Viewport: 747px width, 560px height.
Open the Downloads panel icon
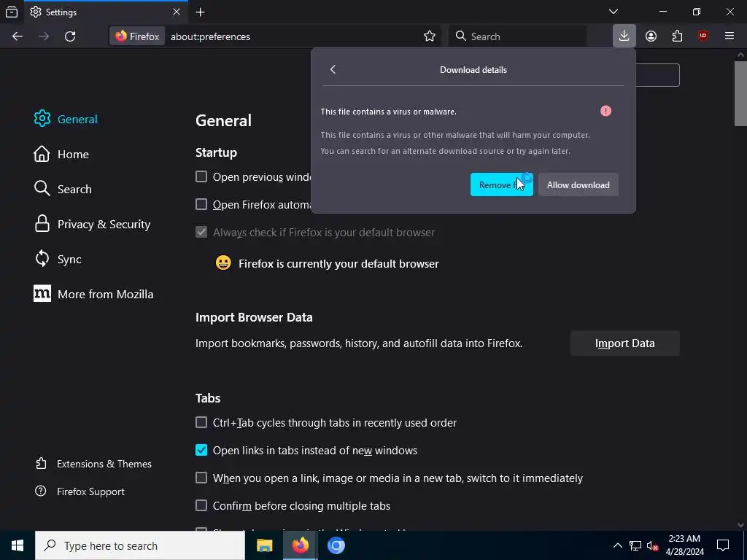pyautogui.click(x=624, y=36)
